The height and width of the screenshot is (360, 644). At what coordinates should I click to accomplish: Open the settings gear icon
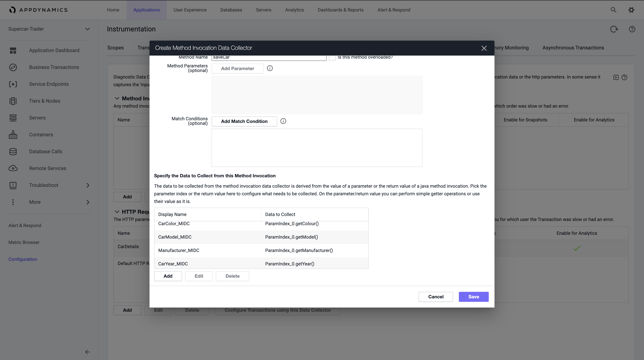[x=631, y=10]
